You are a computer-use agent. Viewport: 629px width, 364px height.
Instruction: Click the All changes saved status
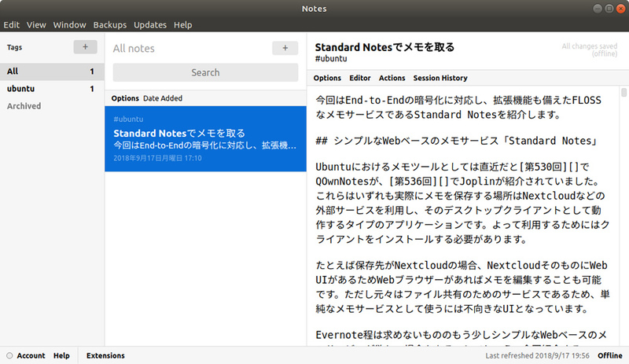click(x=589, y=50)
